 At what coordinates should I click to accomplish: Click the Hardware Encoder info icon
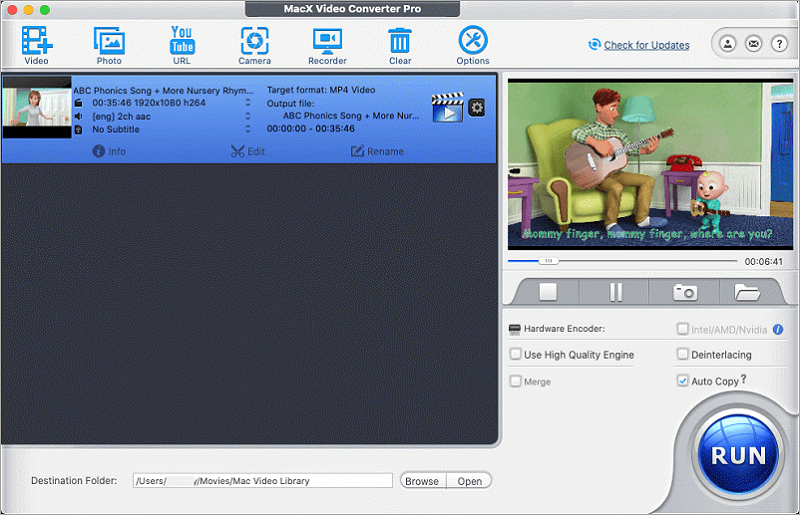click(778, 330)
